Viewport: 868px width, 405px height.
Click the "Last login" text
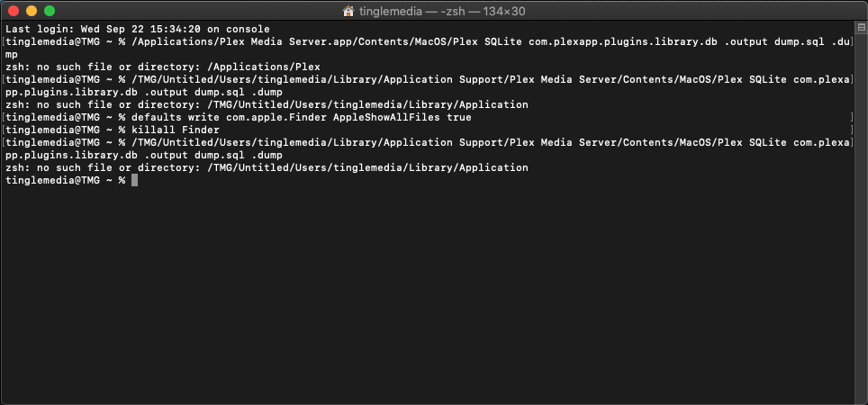coord(34,29)
